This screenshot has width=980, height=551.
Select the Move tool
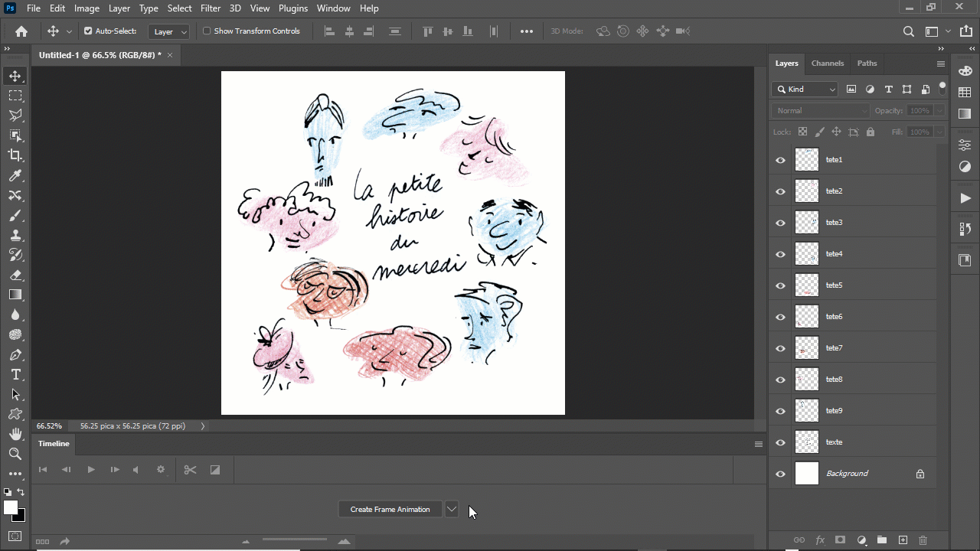[15, 76]
